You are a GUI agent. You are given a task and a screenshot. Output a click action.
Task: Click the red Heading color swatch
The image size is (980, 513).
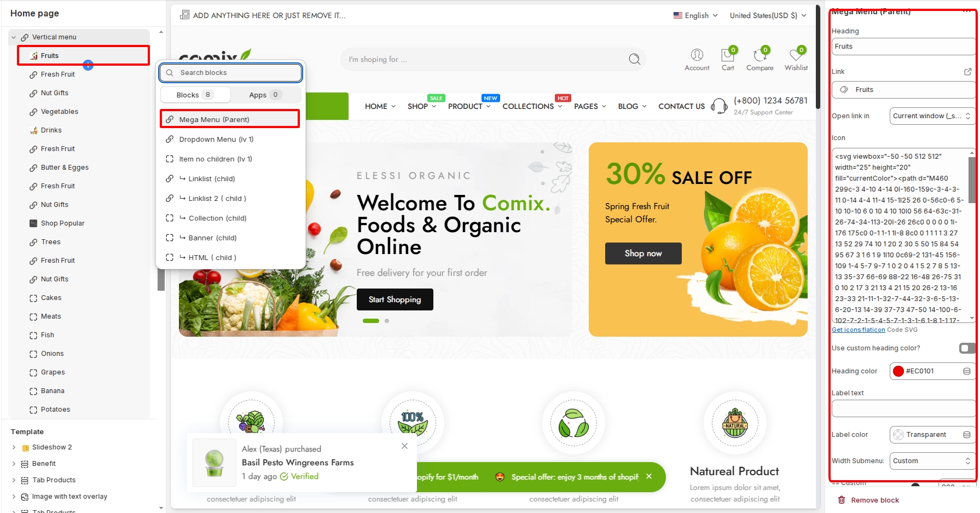[x=898, y=371]
